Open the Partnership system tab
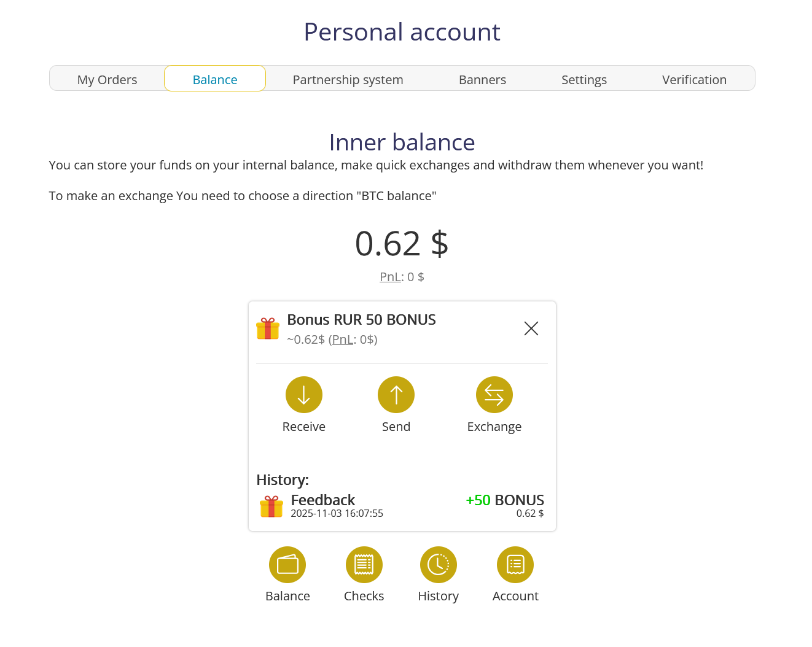This screenshot has width=812, height=647. point(348,80)
